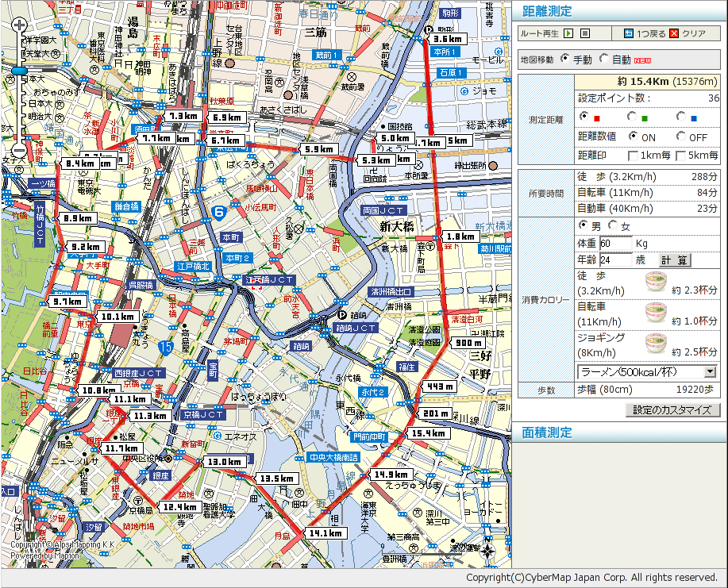Click the 900 m route marker
728x588 pixels.
[x=468, y=343]
